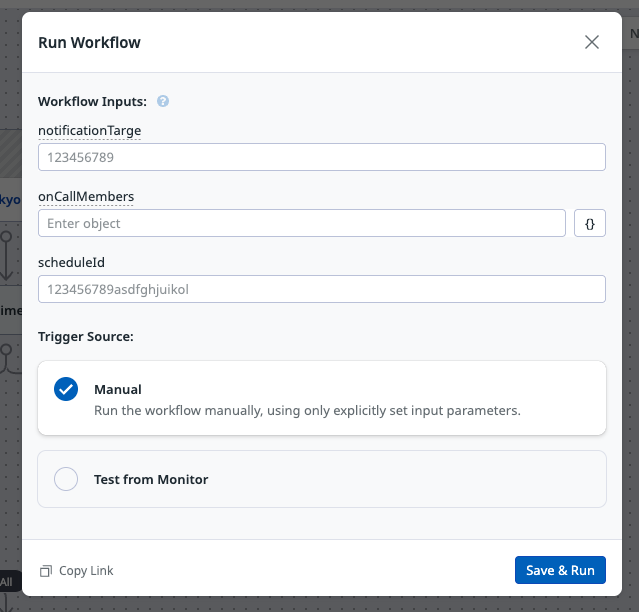Click the partially hidden N tab

pyautogui.click(x=631, y=34)
